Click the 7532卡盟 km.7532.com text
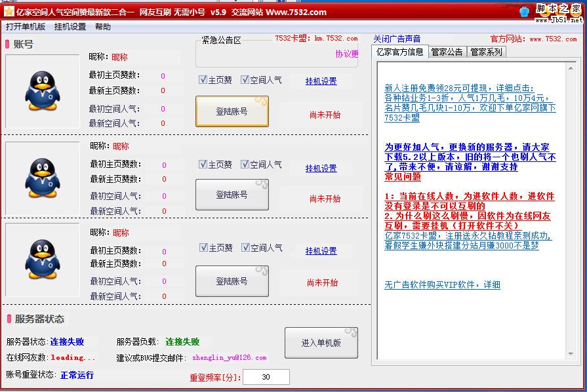Screen dimensions: 587x392 [x=316, y=38]
